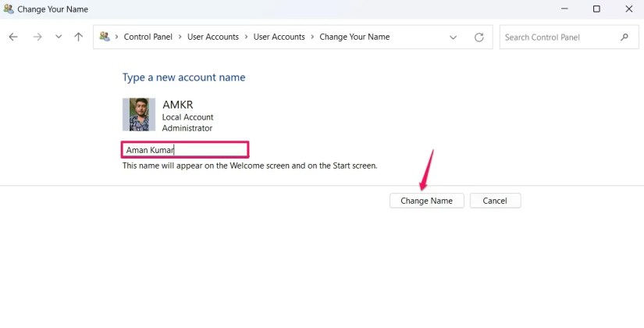The width and height of the screenshot is (644, 328).
Task: Minimize the Change Your Name window
Action: [x=564, y=9]
